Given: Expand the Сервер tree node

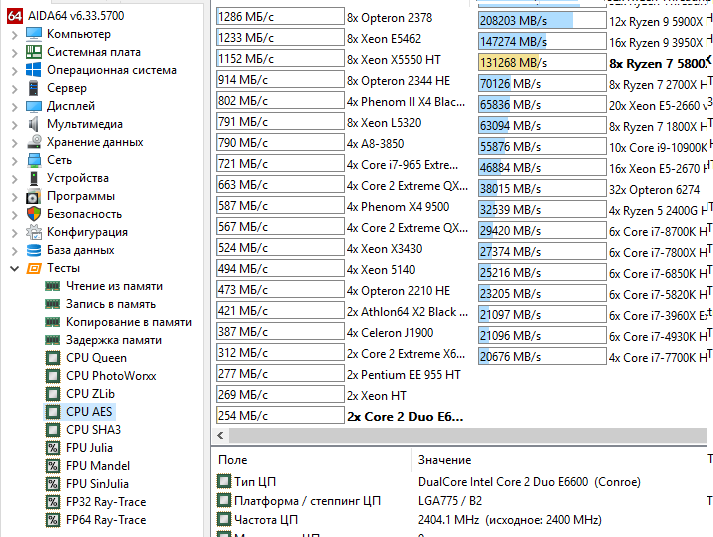Looking at the screenshot, I should coord(15,89).
